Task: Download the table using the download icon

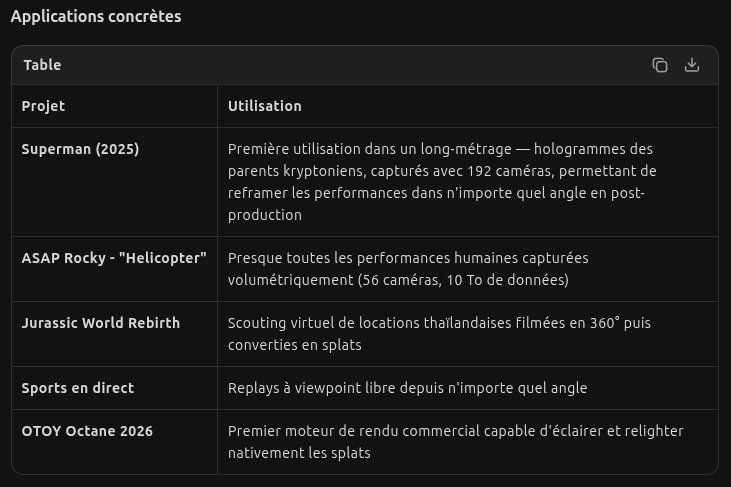Action: pos(691,65)
